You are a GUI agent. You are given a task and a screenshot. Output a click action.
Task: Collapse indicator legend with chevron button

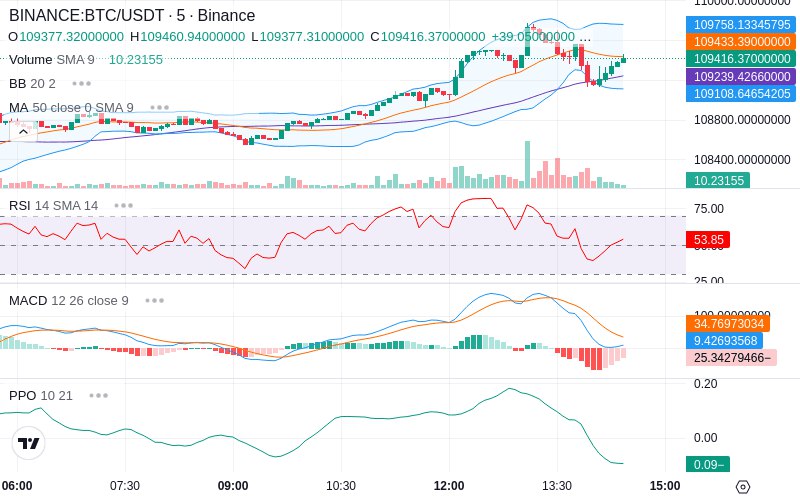click(x=23, y=132)
